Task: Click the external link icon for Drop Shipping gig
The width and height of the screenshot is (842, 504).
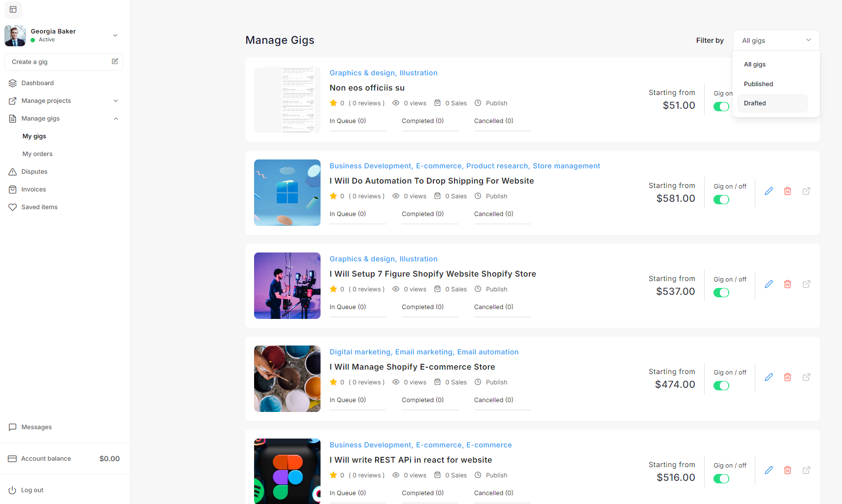Action: (x=806, y=191)
